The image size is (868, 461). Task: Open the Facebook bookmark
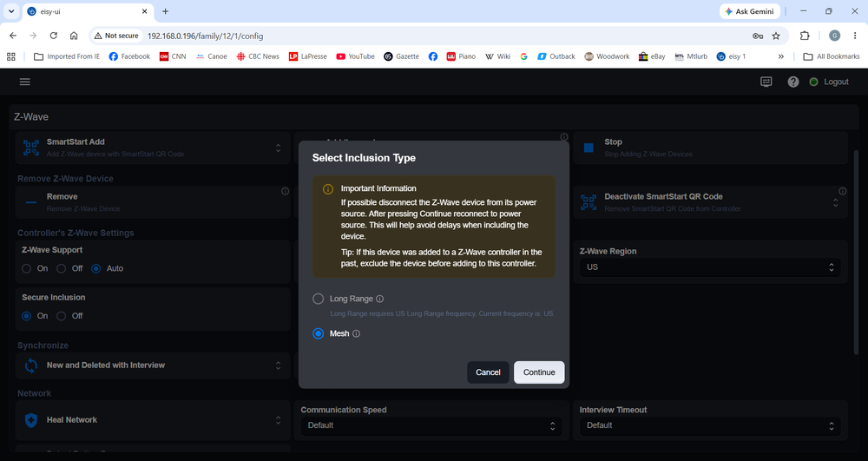(129, 56)
